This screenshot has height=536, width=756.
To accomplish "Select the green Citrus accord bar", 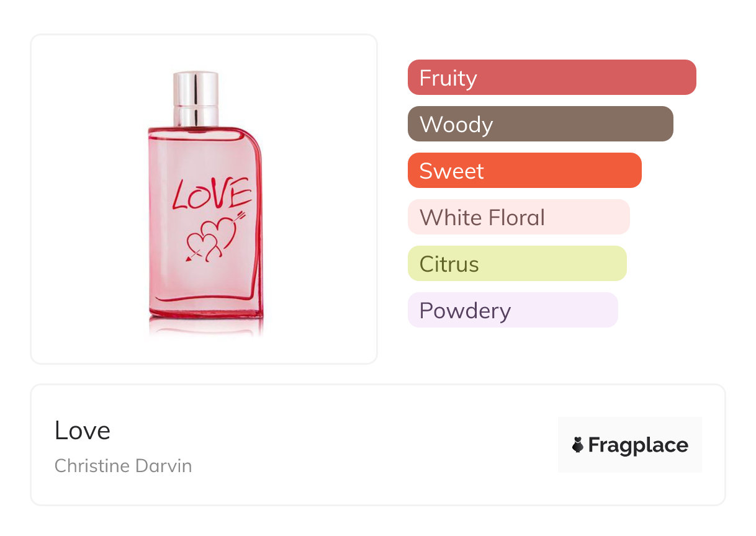I will tap(516, 264).
